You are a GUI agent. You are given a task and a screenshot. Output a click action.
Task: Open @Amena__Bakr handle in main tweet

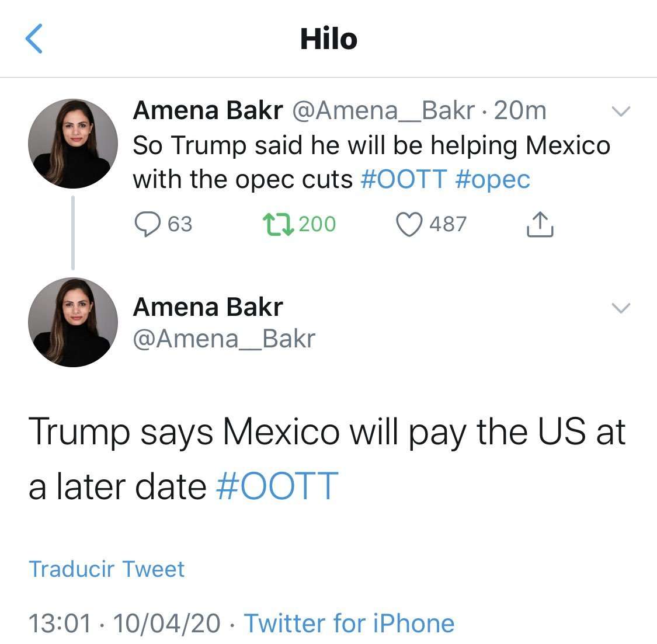(x=224, y=339)
